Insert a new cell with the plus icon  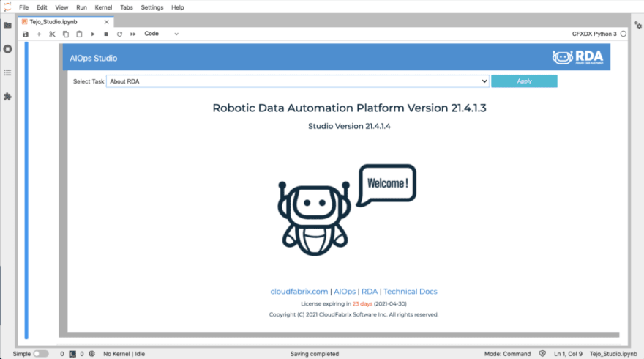click(x=39, y=34)
